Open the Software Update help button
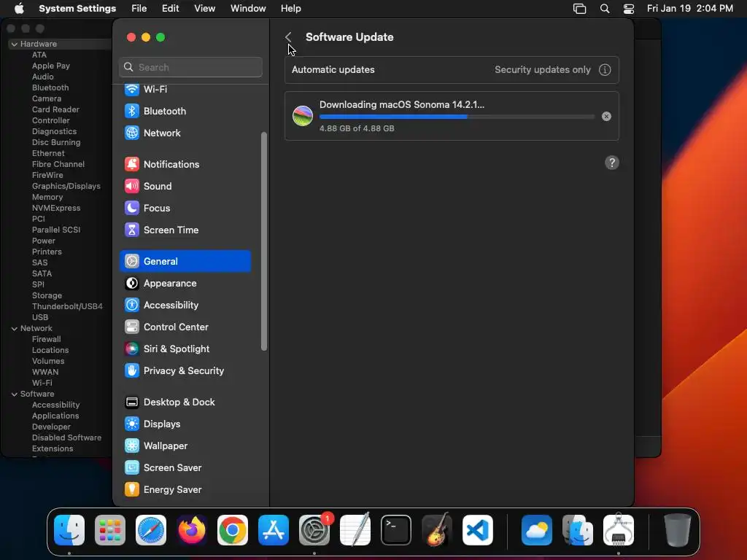This screenshot has width=747, height=560. click(612, 163)
